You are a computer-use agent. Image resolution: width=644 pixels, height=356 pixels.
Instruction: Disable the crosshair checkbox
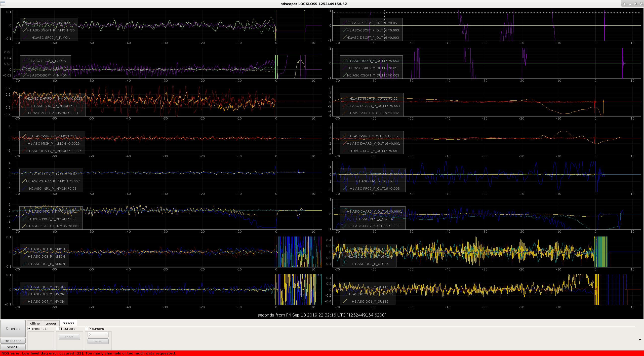click(x=29, y=329)
